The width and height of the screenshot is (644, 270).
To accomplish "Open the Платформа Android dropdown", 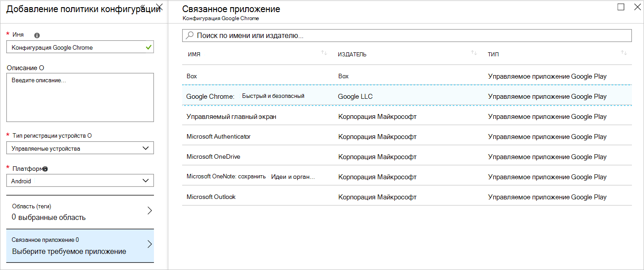I will click(80, 181).
